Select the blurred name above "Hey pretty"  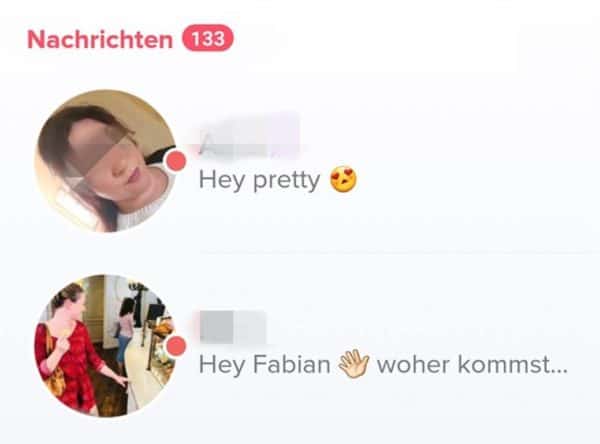pos(249,136)
